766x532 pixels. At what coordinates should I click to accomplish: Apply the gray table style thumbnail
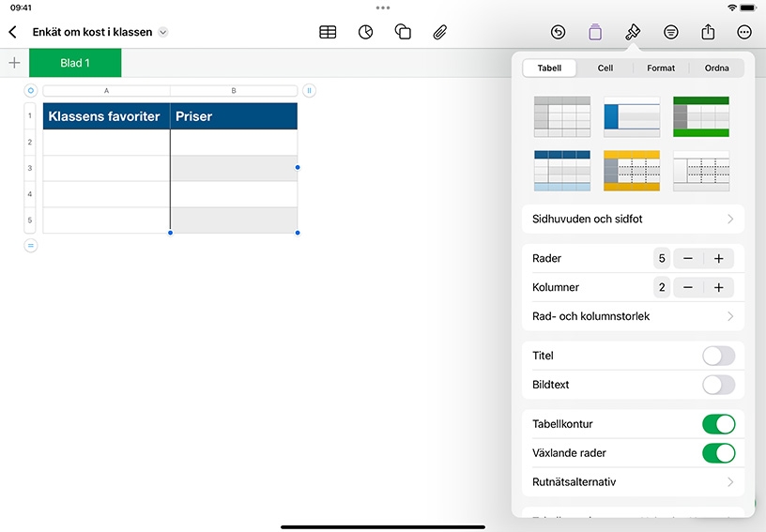click(562, 116)
